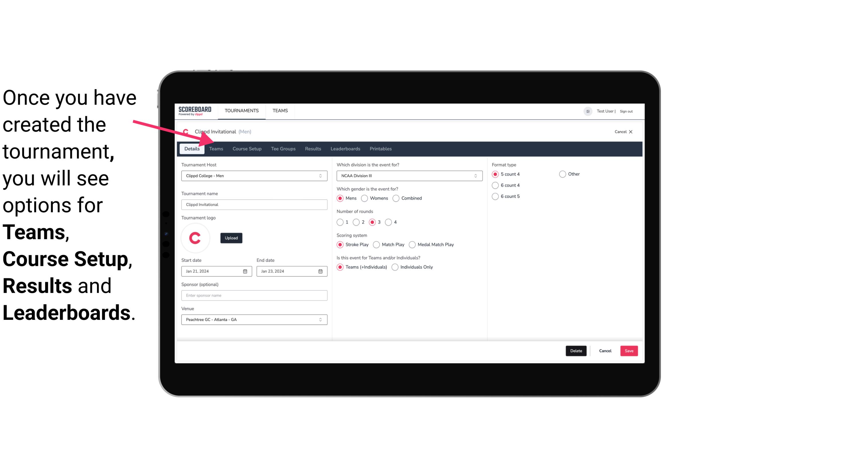Select Match Play scoring system

[376, 244]
